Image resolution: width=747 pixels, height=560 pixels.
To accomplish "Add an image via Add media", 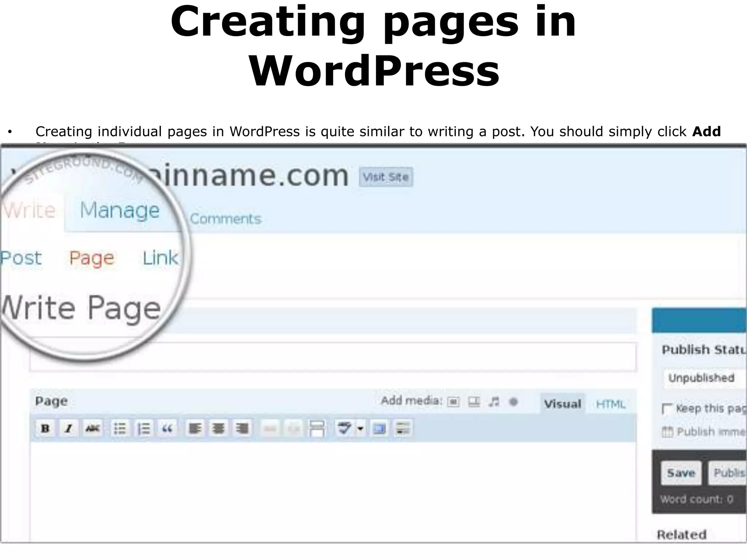I will click(453, 402).
